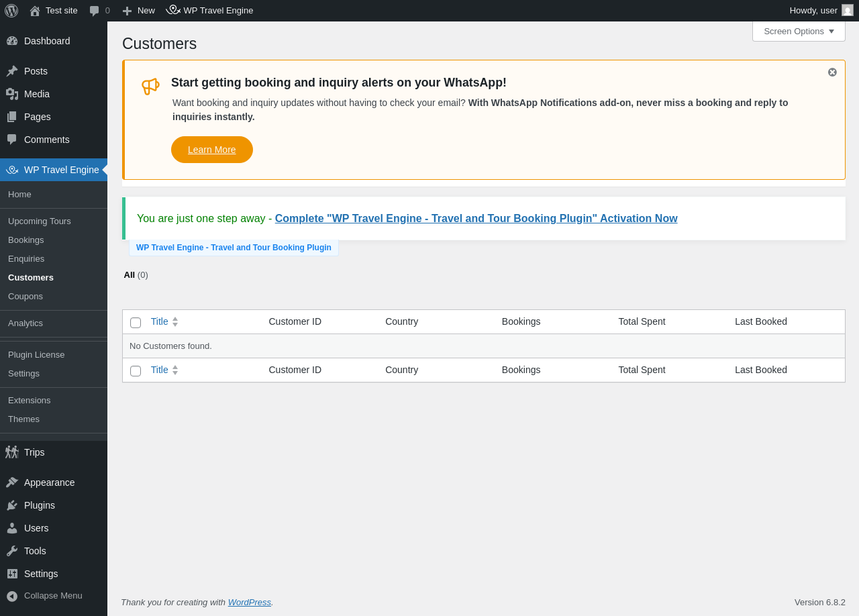Click the Dashboard gauge icon
Viewport: 859px width, 616px height.
(12, 41)
